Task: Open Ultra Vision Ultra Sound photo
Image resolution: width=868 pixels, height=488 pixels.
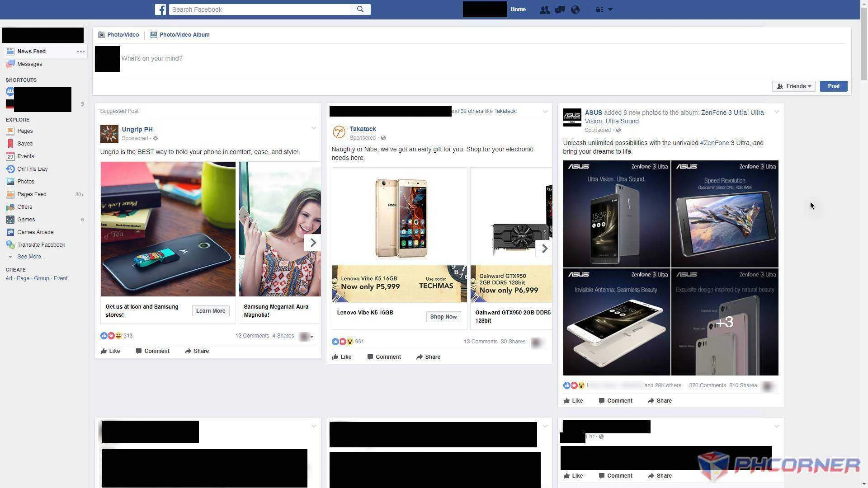Action: 617,214
